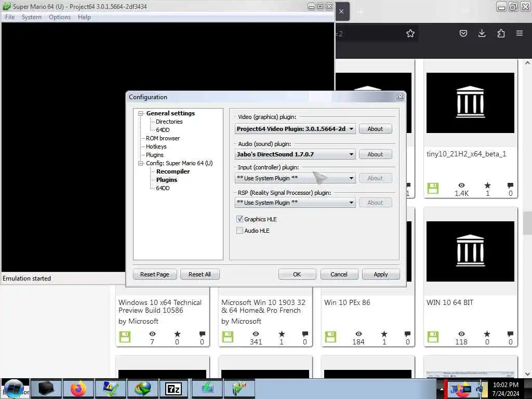Select ROM browser in settings tree
Viewport: 532px width, 399px height.
point(163,138)
